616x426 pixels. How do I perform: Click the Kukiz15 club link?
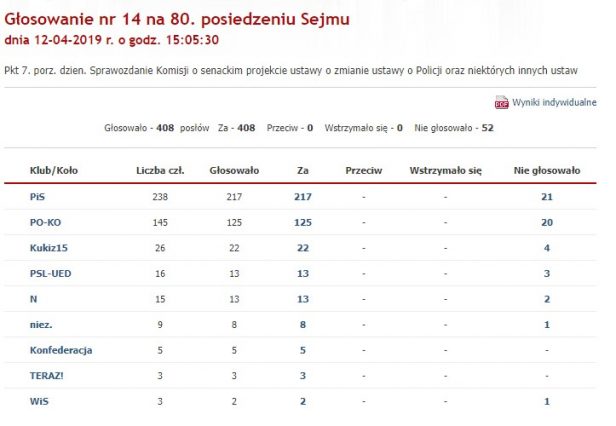coord(48,247)
